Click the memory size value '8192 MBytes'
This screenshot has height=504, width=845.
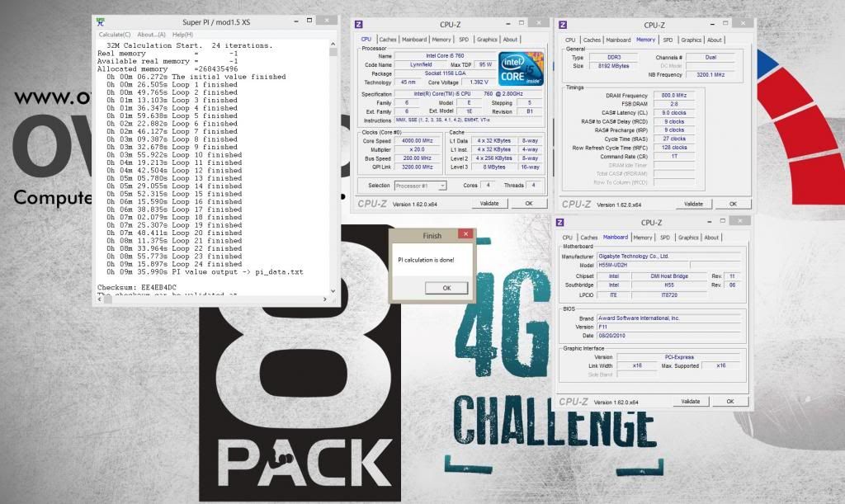click(614, 66)
